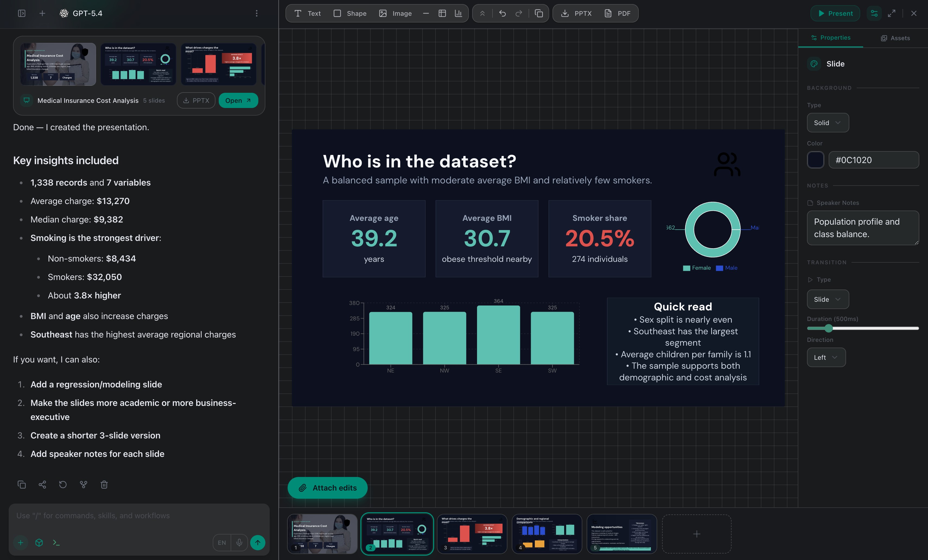The height and width of the screenshot is (560, 928).
Task: Duplicate the current slide
Action: click(539, 13)
